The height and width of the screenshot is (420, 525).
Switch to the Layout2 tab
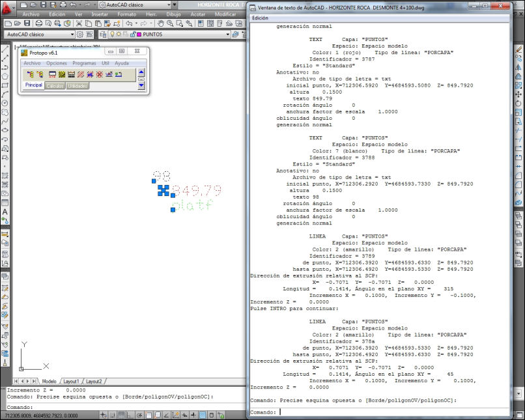click(x=94, y=382)
